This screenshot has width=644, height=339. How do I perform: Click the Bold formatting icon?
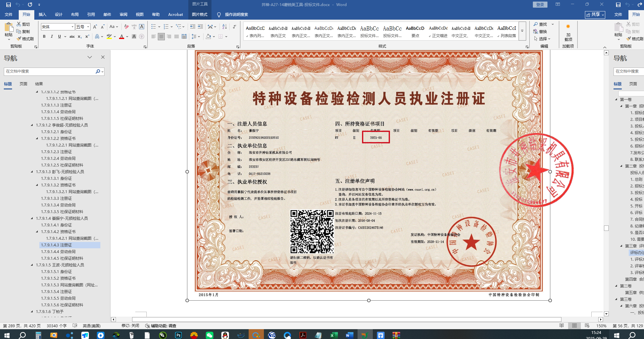pos(44,36)
